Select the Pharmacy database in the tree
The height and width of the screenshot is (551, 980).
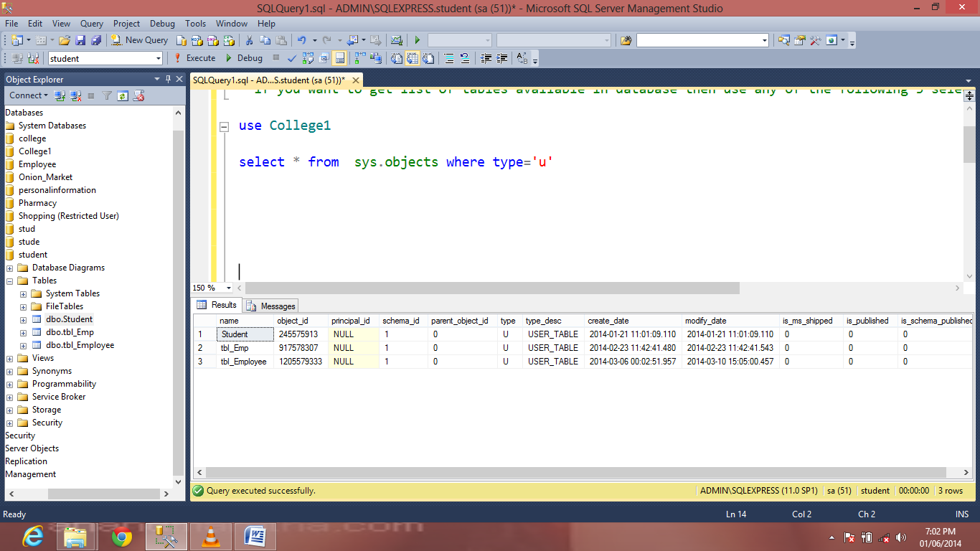click(37, 203)
